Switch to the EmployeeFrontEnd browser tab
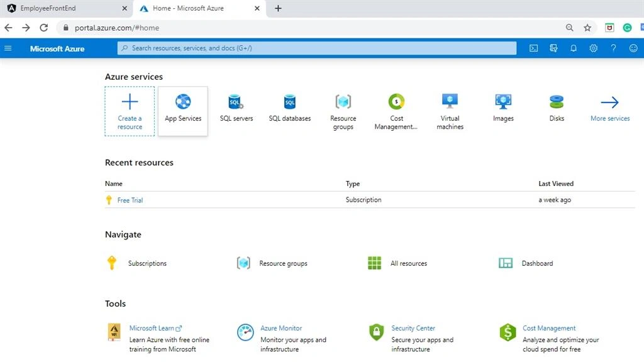644x362 pixels. pos(67,8)
